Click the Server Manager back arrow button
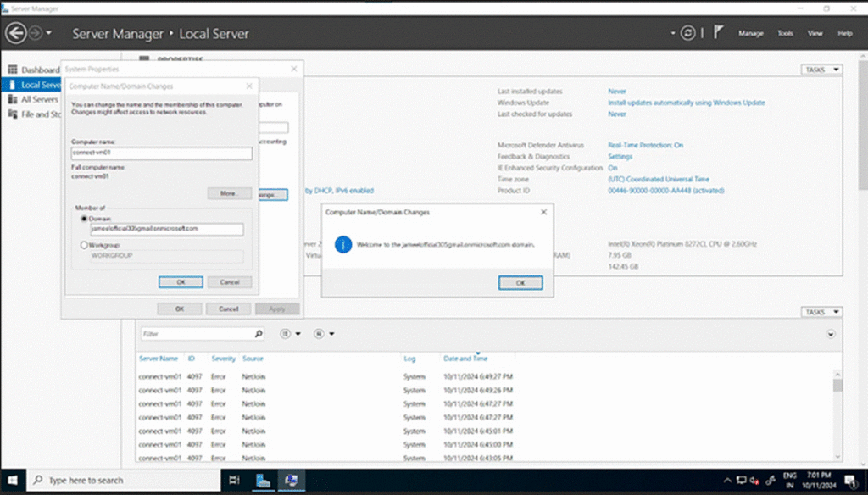 point(15,33)
